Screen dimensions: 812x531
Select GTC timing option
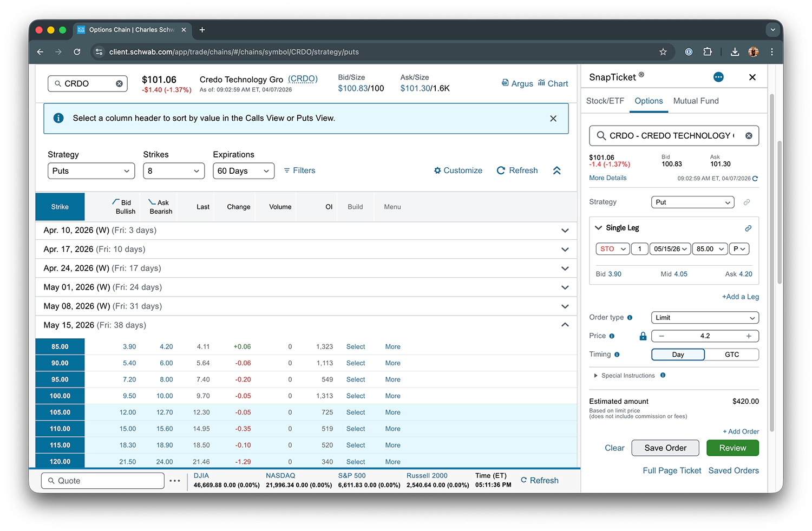732,355
